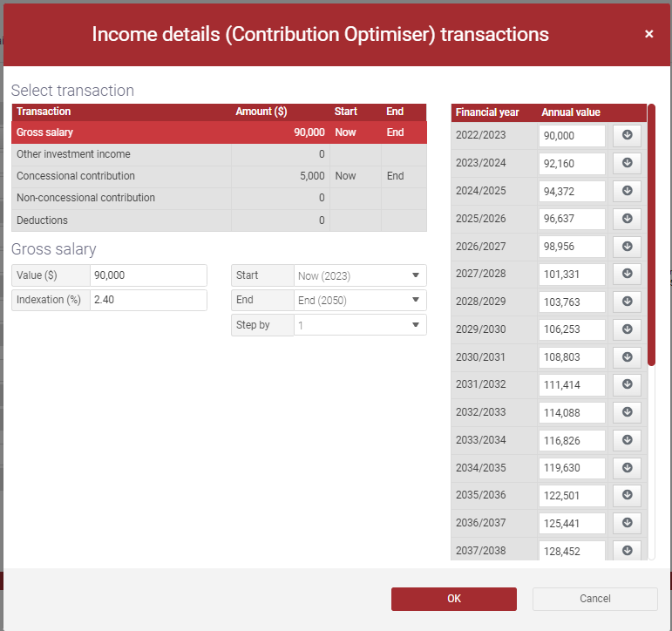Click the copy-down arrow for 2030/2031
This screenshot has width=672, height=631.
pos(627,357)
